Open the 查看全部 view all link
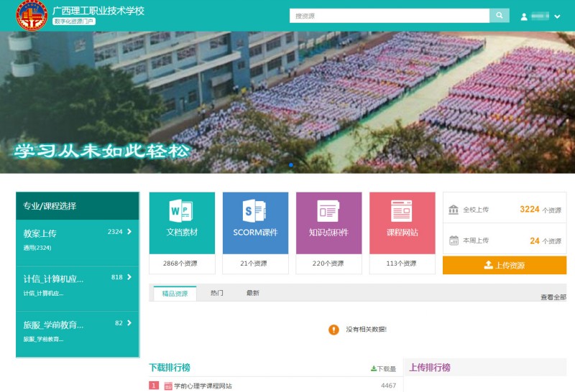Image resolution: width=575 pixels, height=392 pixels. click(553, 297)
